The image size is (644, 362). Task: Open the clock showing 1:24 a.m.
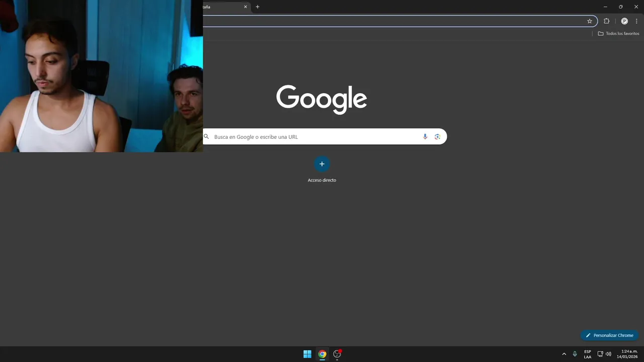coord(627,354)
